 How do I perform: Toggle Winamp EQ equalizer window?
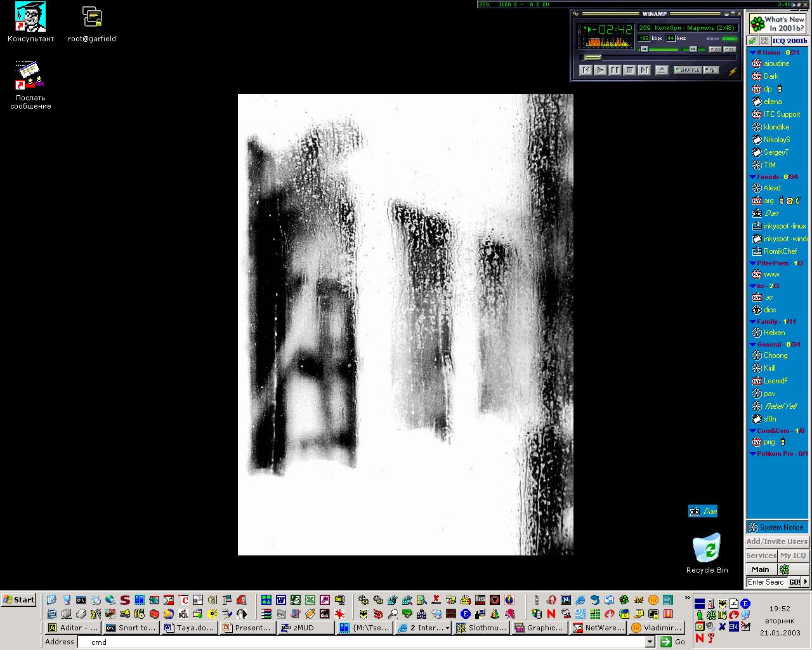[x=716, y=50]
